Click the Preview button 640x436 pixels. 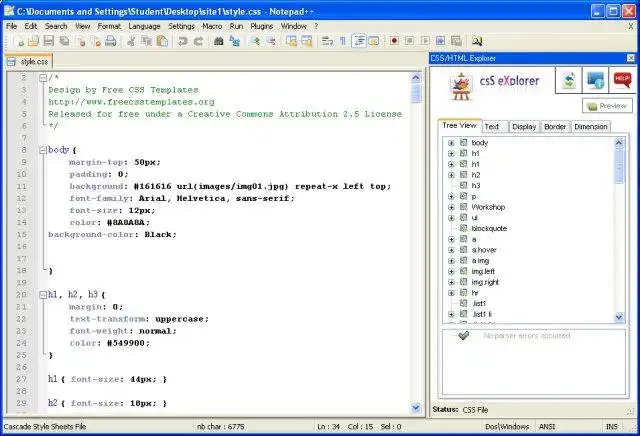click(607, 106)
